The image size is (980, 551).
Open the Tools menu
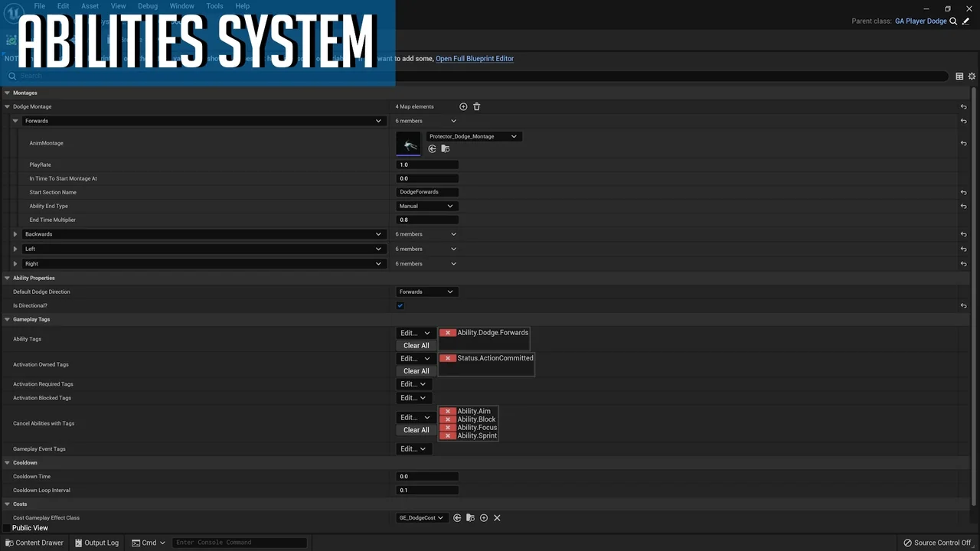tap(214, 6)
